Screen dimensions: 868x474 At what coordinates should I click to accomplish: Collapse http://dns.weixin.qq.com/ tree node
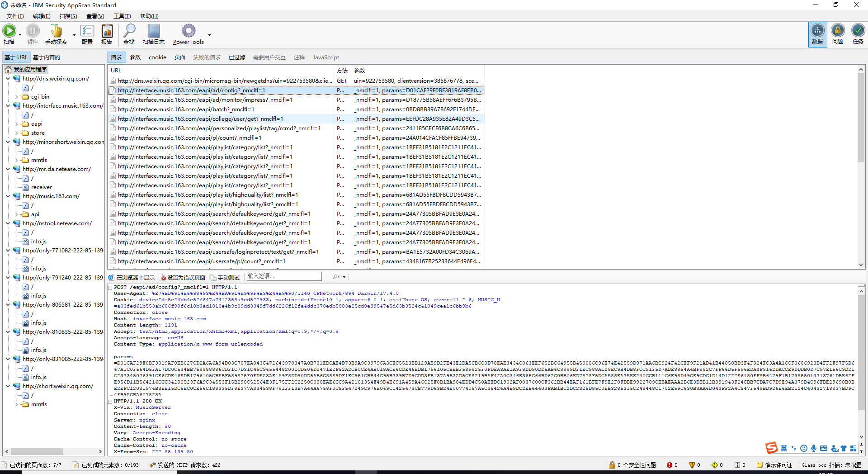(x=8, y=79)
